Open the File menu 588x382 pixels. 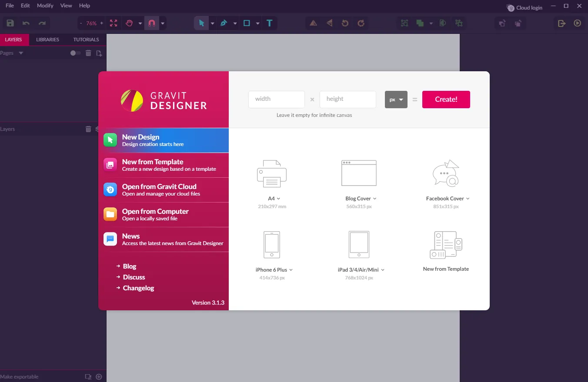tap(10, 6)
